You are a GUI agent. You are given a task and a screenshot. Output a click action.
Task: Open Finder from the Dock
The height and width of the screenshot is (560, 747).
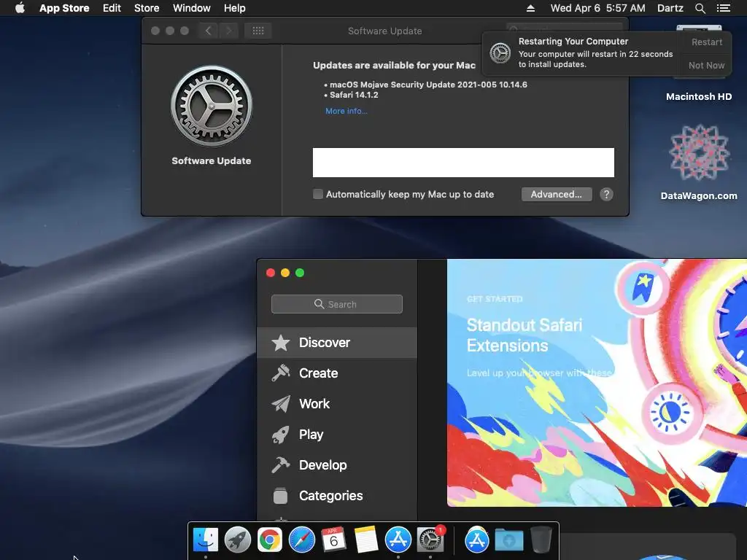point(206,540)
